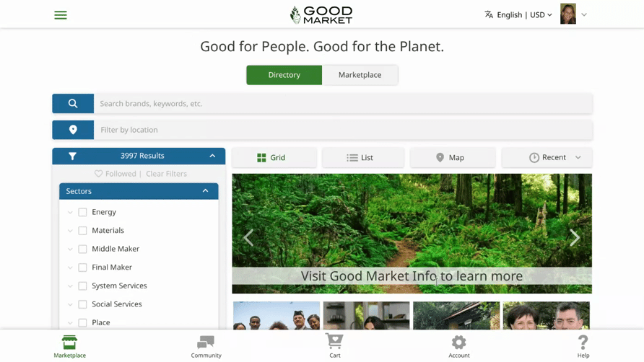Open the Recent sort dropdown

[x=547, y=158]
